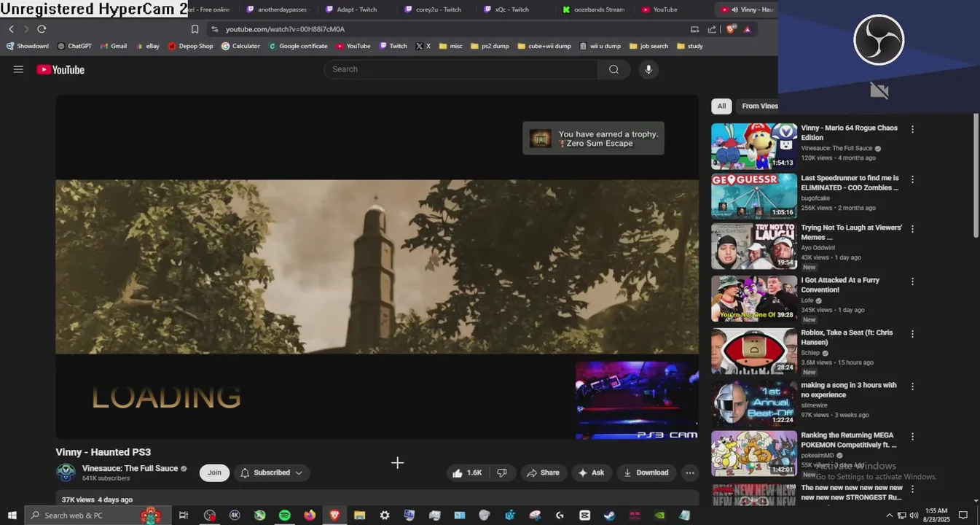This screenshot has width=980, height=525.
Task: Open Mario 64 Rogue Chaos Edition thumbnail
Action: [753, 146]
